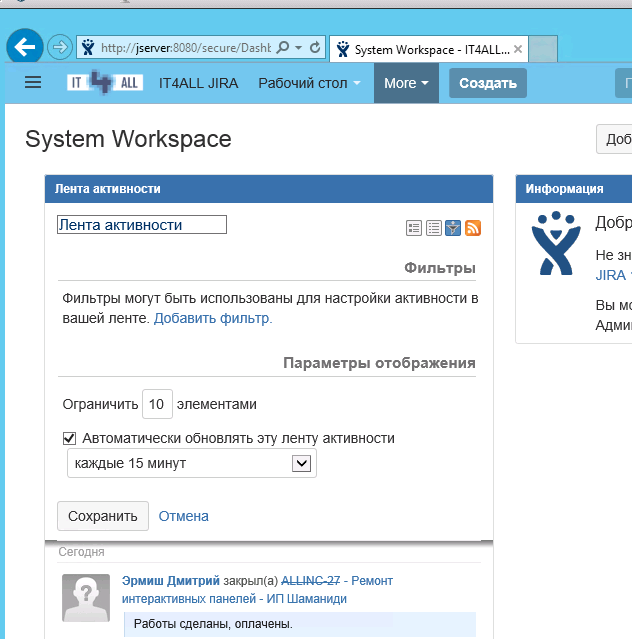Click the browser forward arrow button

coord(60,47)
